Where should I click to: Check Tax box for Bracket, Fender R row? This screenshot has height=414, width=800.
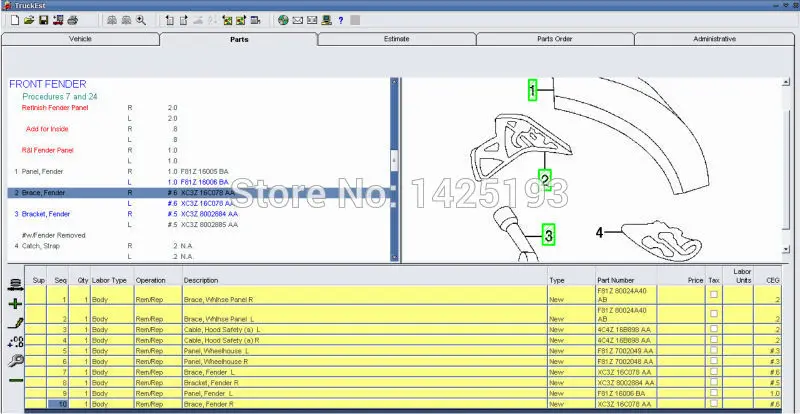(x=714, y=382)
